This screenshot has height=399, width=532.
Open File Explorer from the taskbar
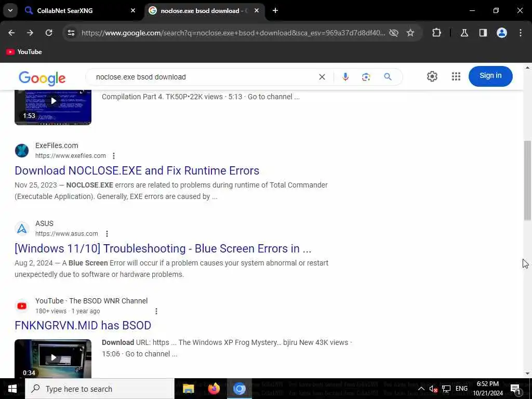pos(188,389)
